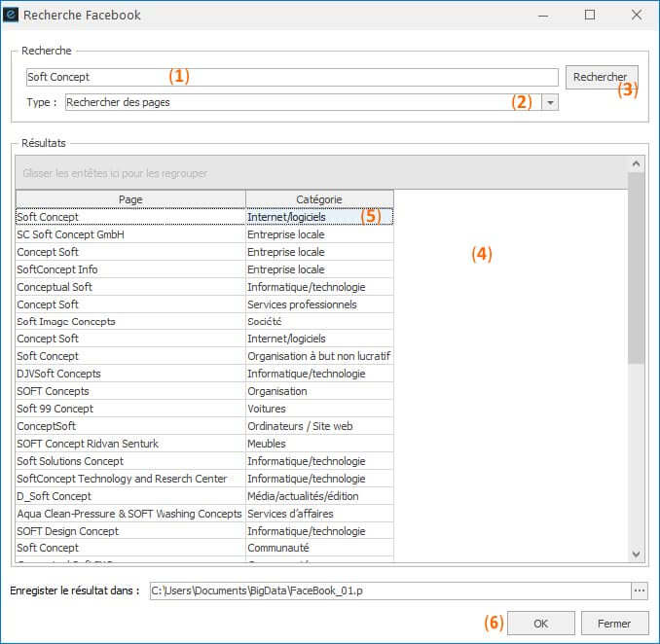Open the Type dropdown arrow
660x644 pixels.
(550, 102)
